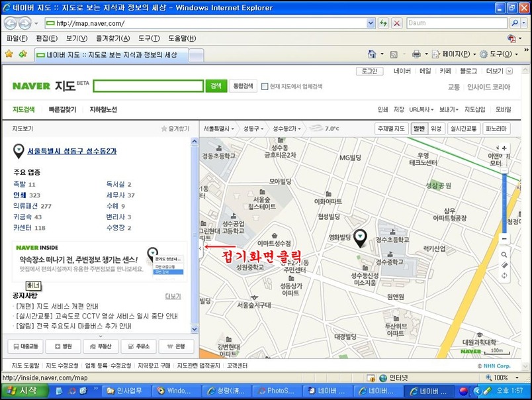
Task: Enable 현재 지도에서 업체검색 checkbox
Action: [265, 87]
